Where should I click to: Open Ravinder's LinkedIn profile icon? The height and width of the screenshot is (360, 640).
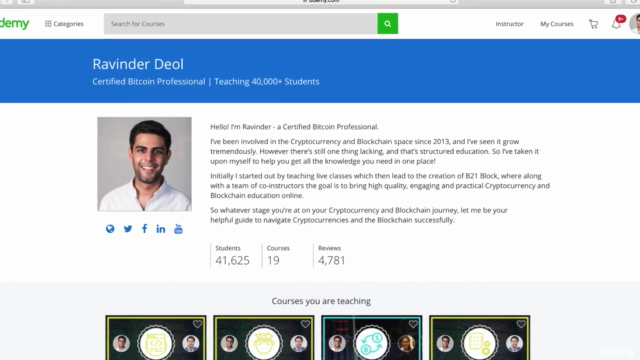[161, 229]
